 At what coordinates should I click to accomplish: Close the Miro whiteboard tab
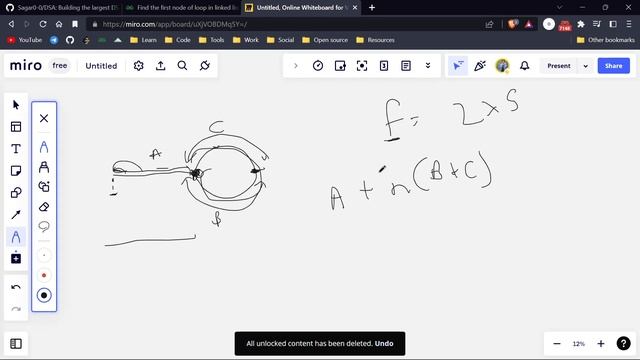[355, 7]
